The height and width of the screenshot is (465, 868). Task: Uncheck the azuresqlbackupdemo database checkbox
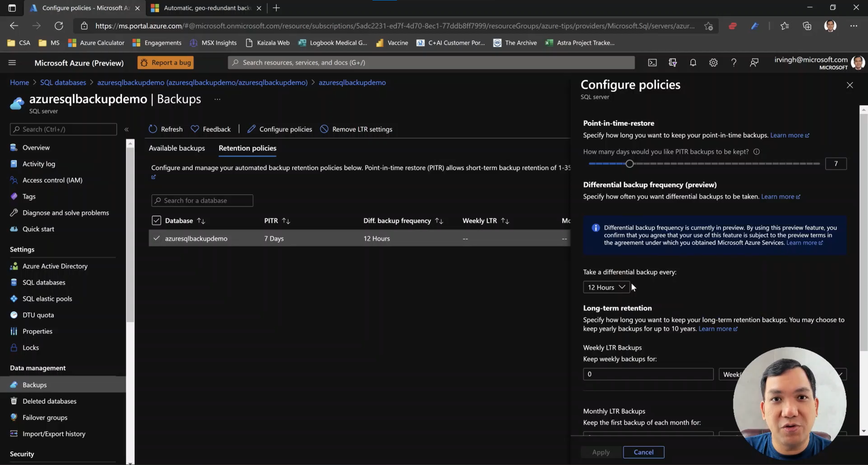pos(156,238)
